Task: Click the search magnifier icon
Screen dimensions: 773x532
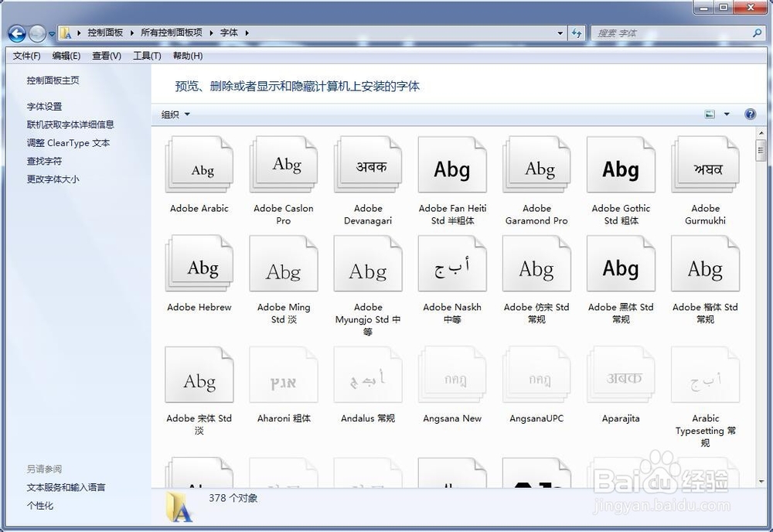Action: pos(758,33)
